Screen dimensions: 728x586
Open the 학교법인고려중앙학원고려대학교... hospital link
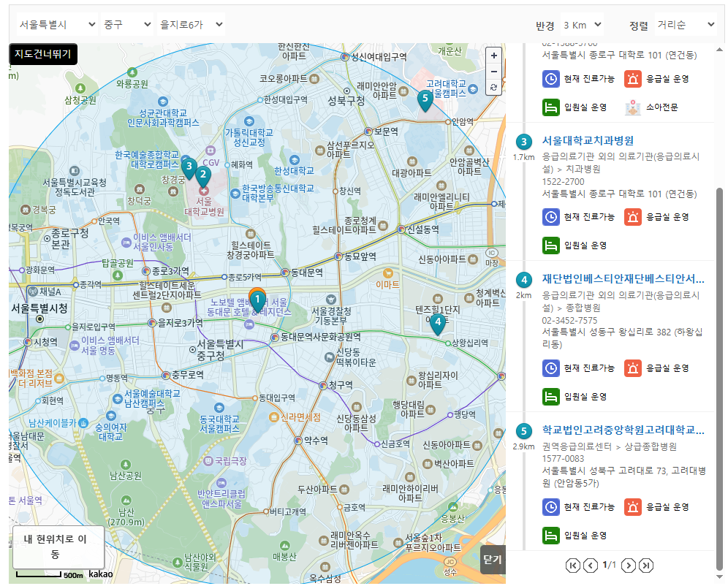click(623, 430)
